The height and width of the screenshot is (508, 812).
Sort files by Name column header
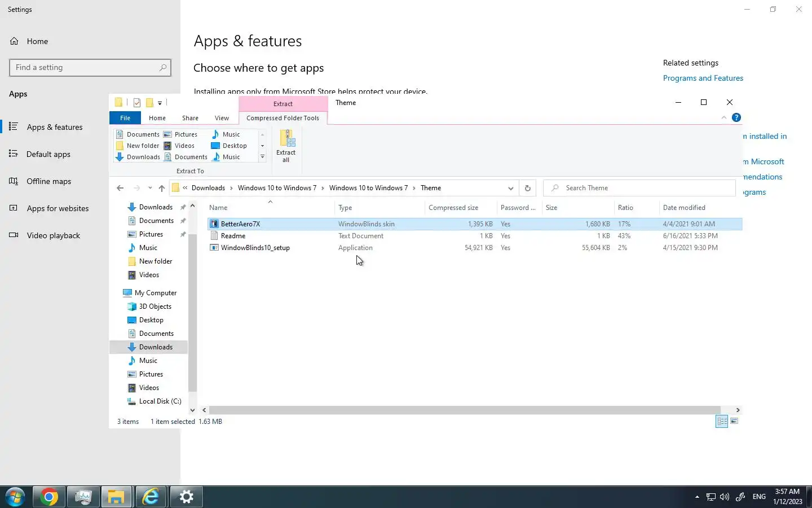[x=271, y=207]
